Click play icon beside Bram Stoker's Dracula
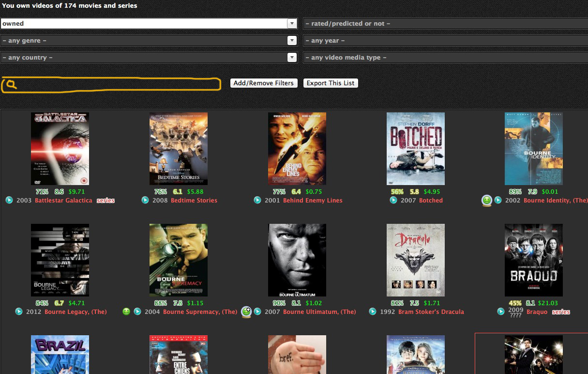Screen dimensions: 588x374 pyautogui.click(x=373, y=312)
